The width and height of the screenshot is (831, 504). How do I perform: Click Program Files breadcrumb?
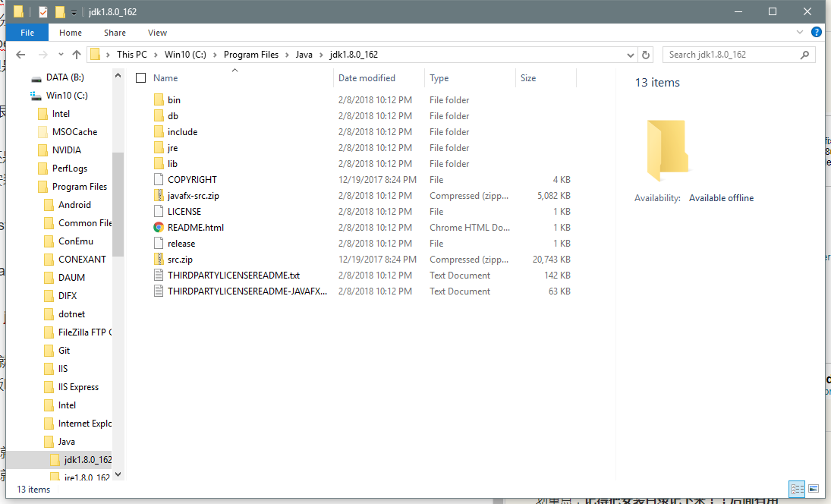250,55
